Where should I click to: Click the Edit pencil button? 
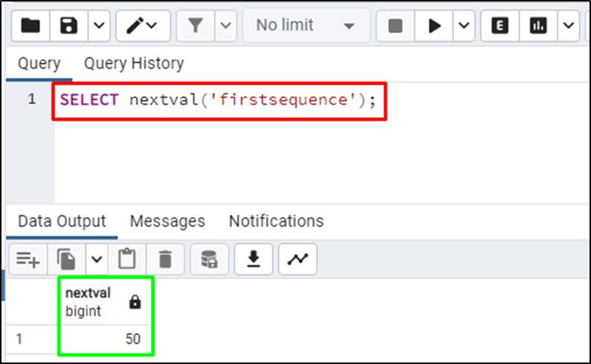point(141,26)
